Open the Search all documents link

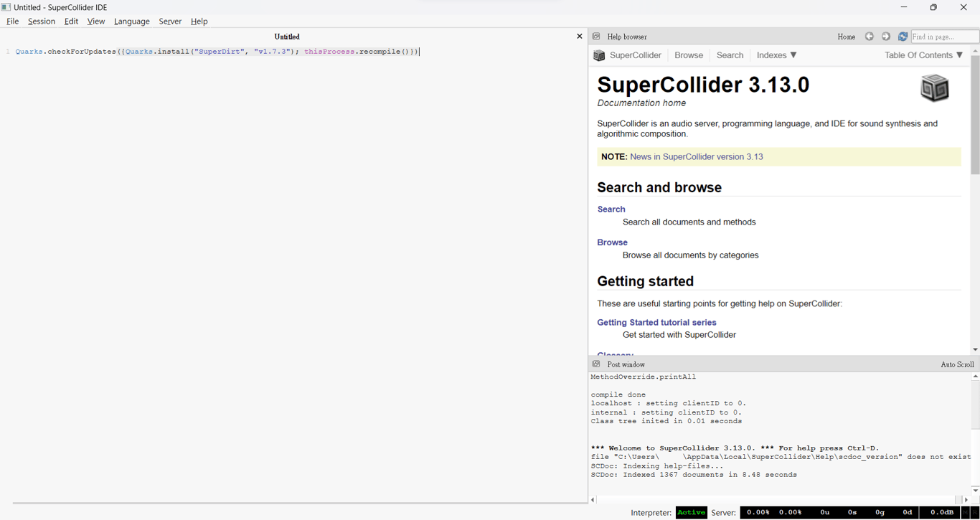611,209
